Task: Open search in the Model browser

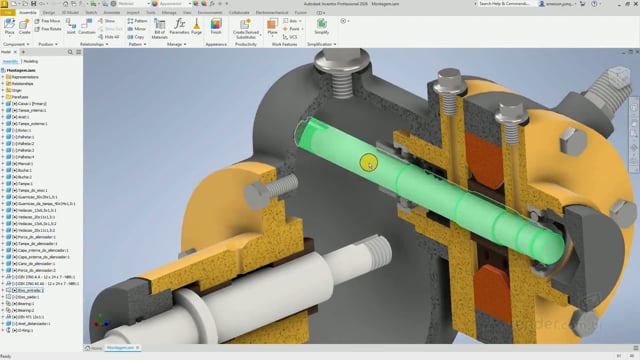Action: [70, 52]
